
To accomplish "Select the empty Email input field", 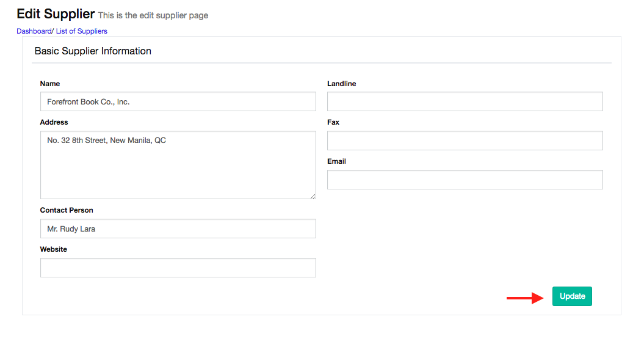I will 465,180.
